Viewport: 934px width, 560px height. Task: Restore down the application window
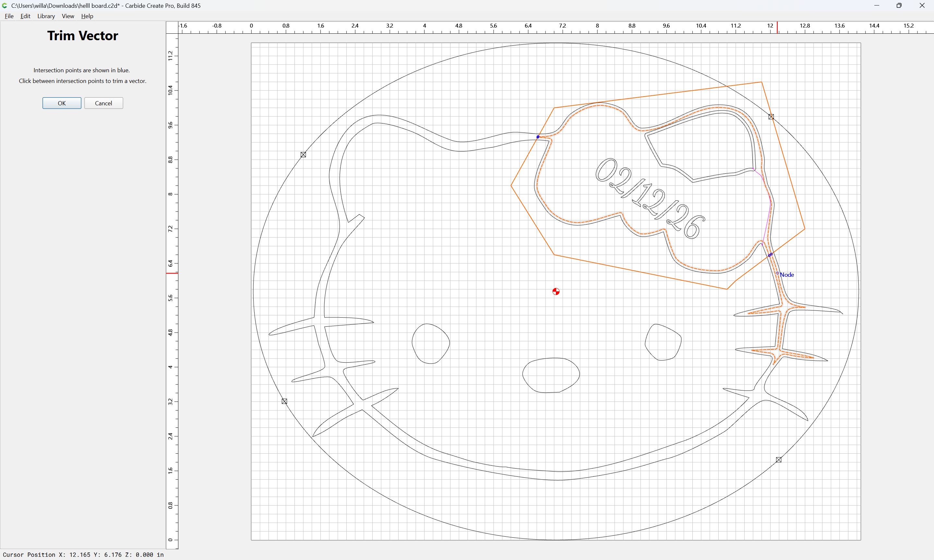(899, 6)
